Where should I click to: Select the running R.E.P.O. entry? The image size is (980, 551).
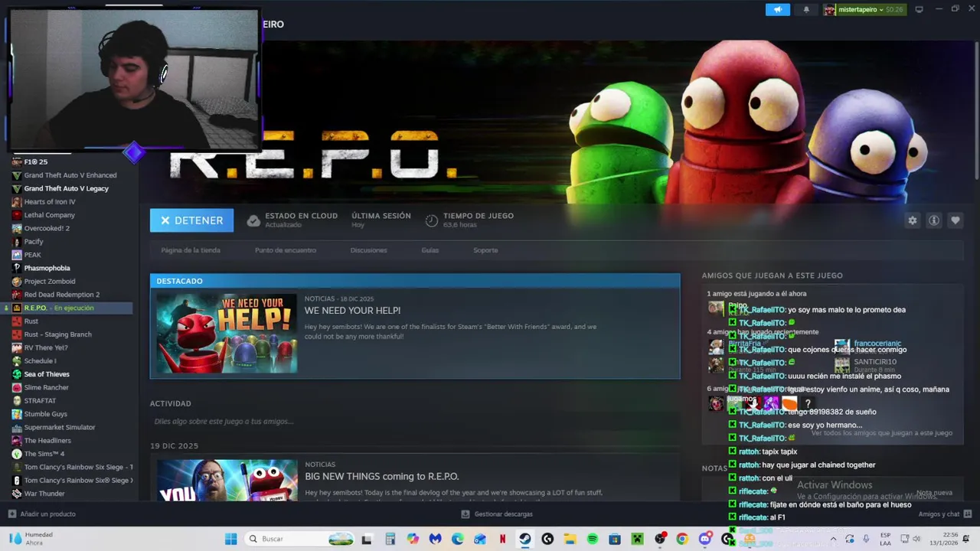tap(67, 308)
